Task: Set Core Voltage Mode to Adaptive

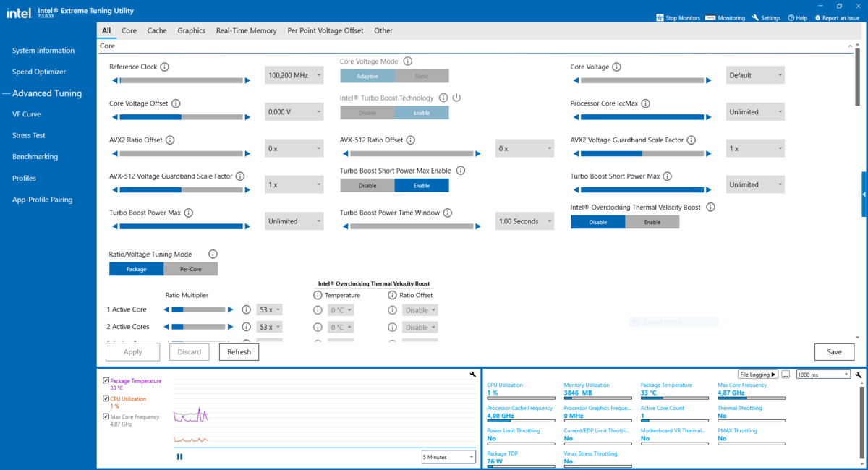Action: (367, 76)
